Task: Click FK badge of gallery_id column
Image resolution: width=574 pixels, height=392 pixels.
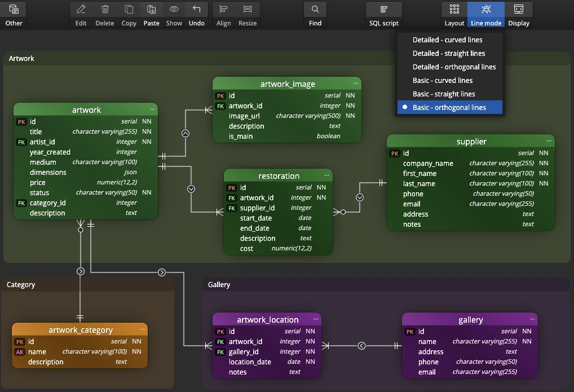Action: [220, 352]
